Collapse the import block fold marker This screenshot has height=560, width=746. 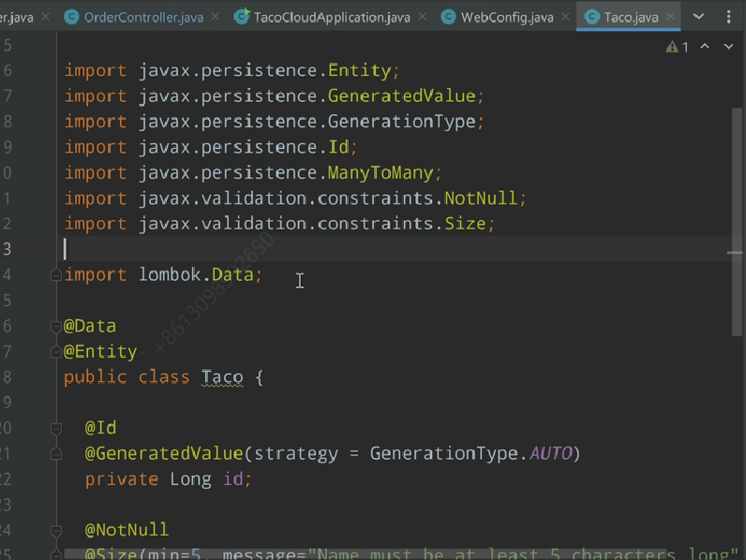55,274
